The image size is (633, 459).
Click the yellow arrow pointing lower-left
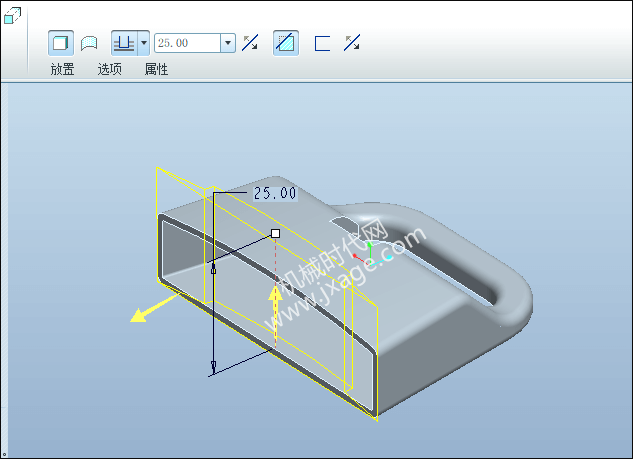[154, 308]
